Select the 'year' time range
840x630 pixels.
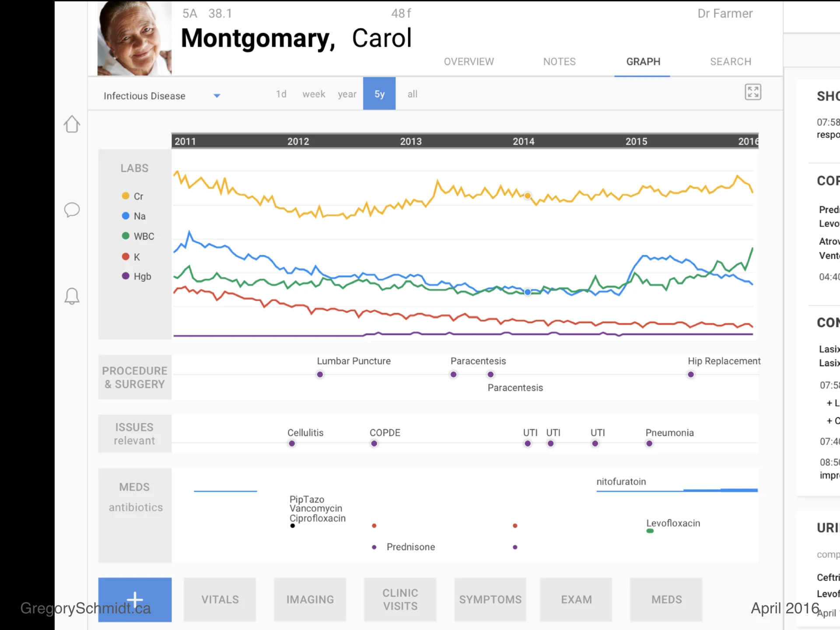347,94
